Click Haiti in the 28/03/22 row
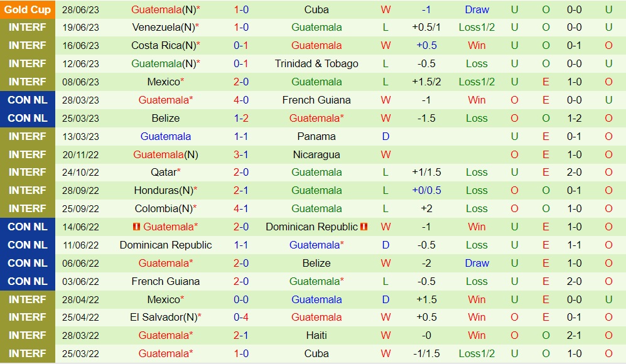 point(316,335)
